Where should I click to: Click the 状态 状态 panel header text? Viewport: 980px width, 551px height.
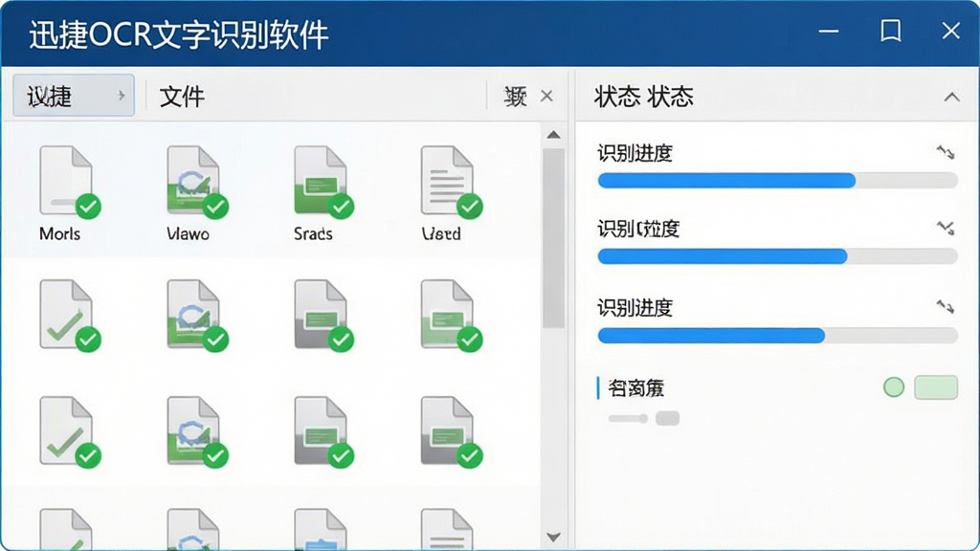pyautogui.click(x=644, y=97)
